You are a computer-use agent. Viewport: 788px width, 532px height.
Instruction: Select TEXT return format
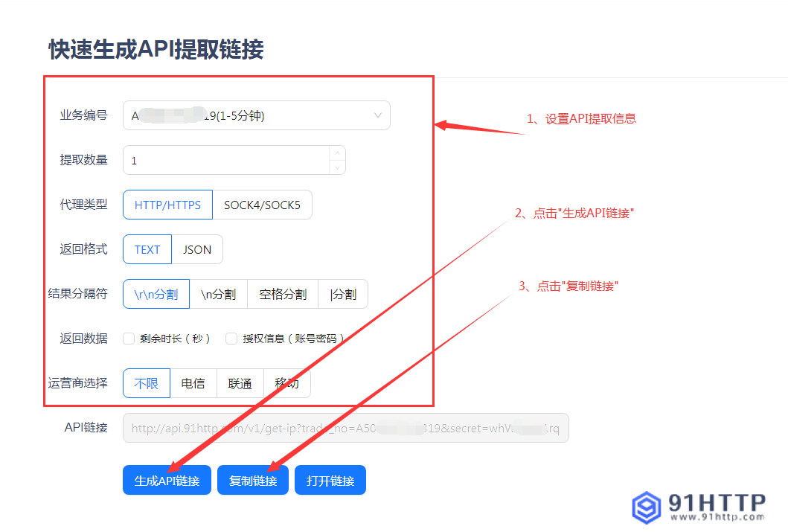(x=147, y=249)
